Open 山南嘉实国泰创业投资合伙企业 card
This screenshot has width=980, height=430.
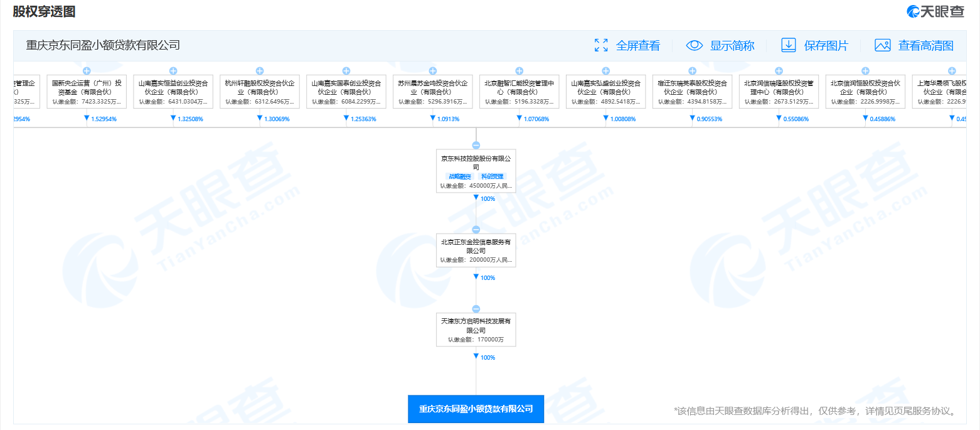pos(346,92)
